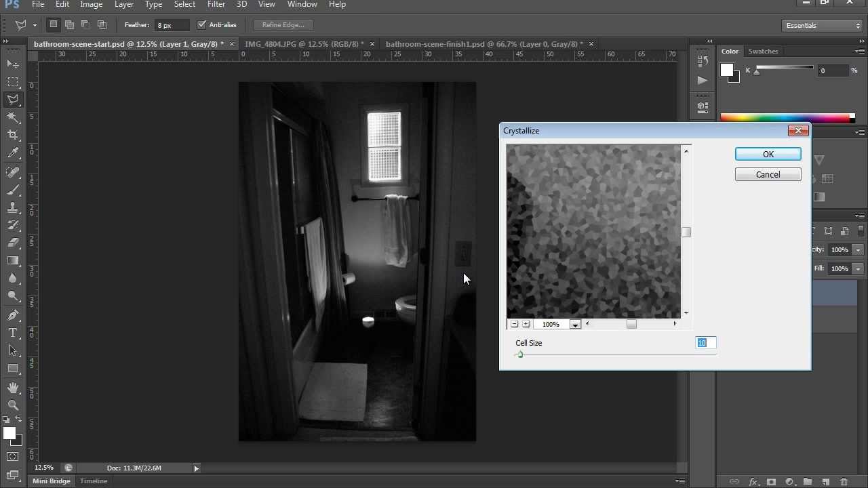868x488 pixels.
Task: Select the History Brush tool
Action: [x=13, y=225]
